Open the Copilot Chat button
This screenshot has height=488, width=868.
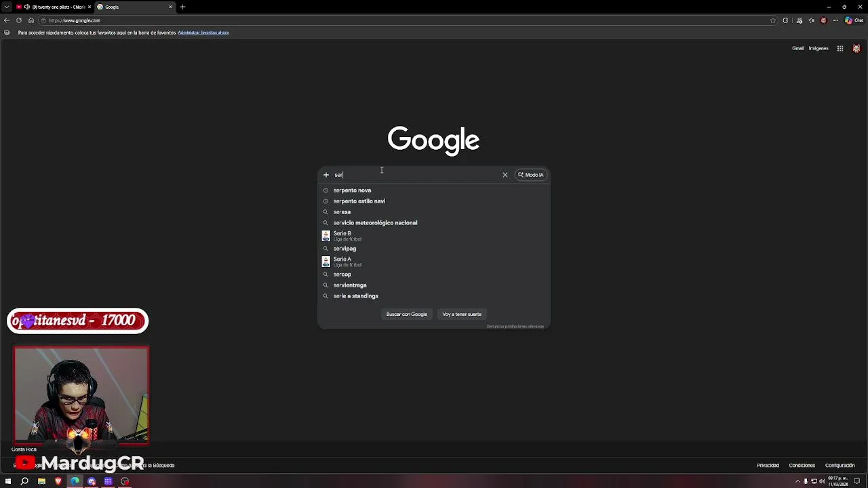coord(854,20)
